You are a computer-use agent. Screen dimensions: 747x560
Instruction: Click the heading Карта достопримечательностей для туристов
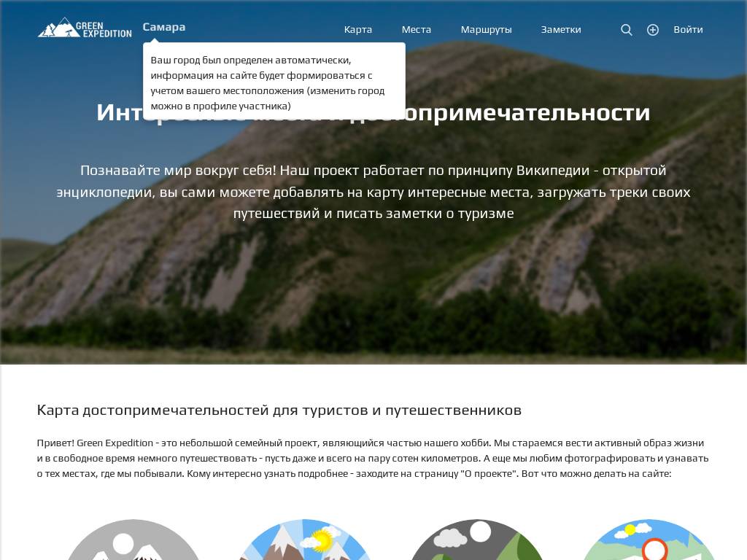279,410
